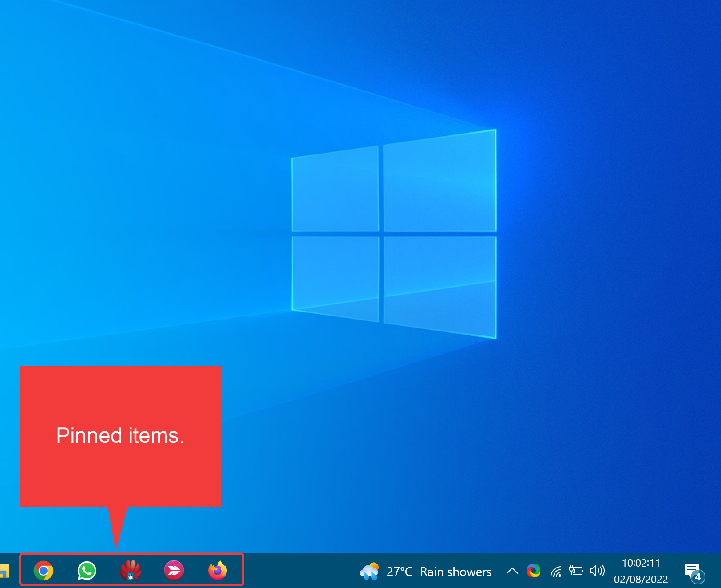Open the Wi-Fi network flyout

[556, 572]
